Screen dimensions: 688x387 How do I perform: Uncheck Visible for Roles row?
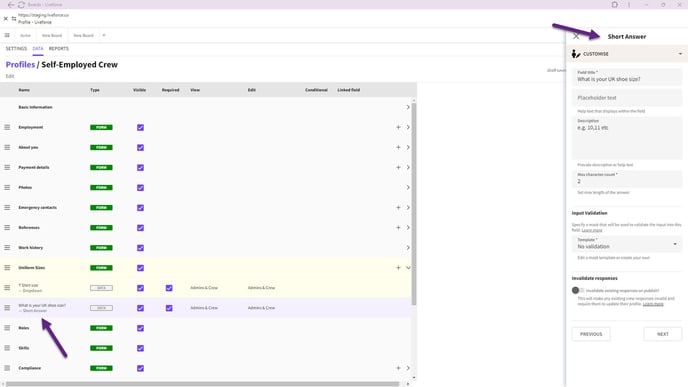[x=140, y=328]
